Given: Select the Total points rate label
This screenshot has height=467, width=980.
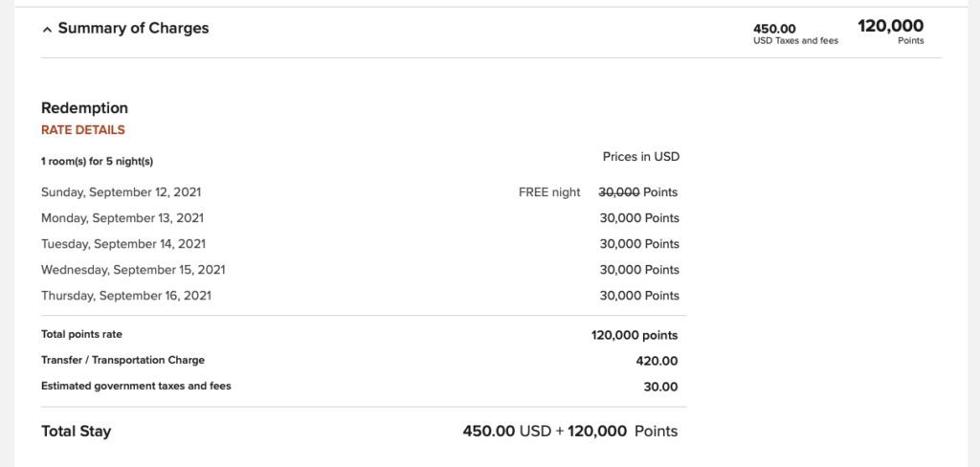Looking at the screenshot, I should pyautogui.click(x=81, y=335).
